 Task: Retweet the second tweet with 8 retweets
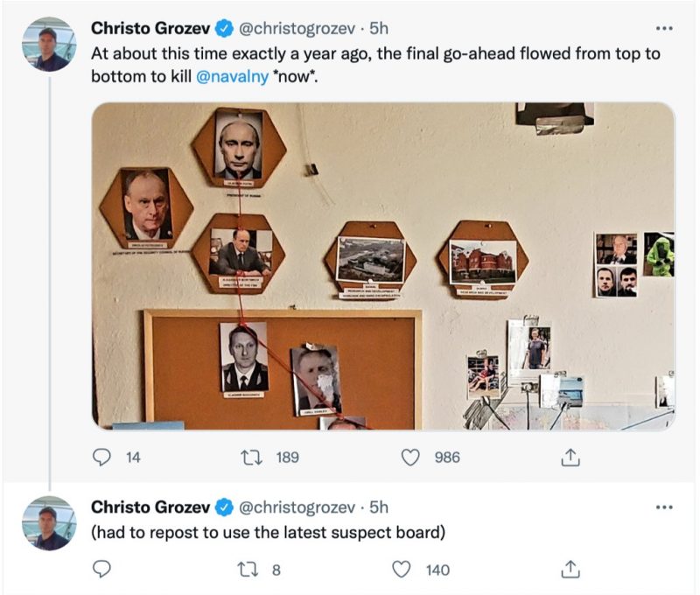(250, 570)
